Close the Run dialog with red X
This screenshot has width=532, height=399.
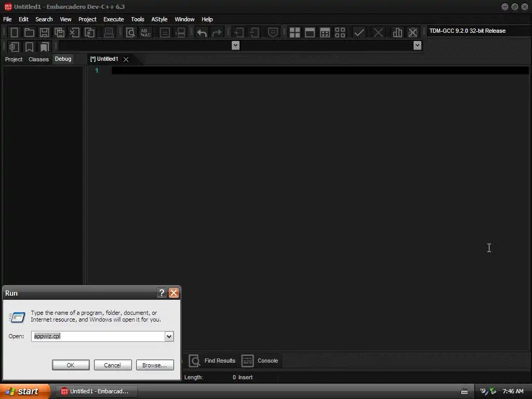pyautogui.click(x=174, y=293)
